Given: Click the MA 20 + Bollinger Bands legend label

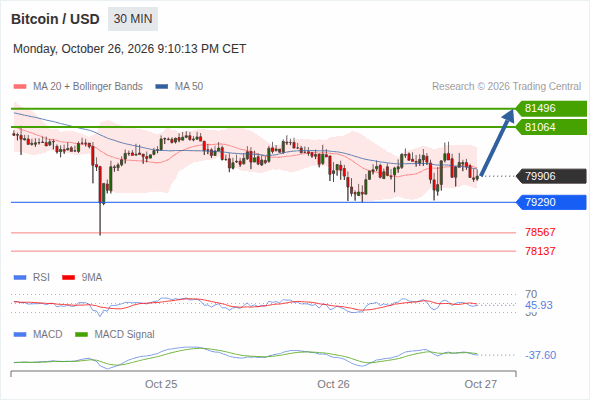Looking at the screenshot, I should 88,87.
